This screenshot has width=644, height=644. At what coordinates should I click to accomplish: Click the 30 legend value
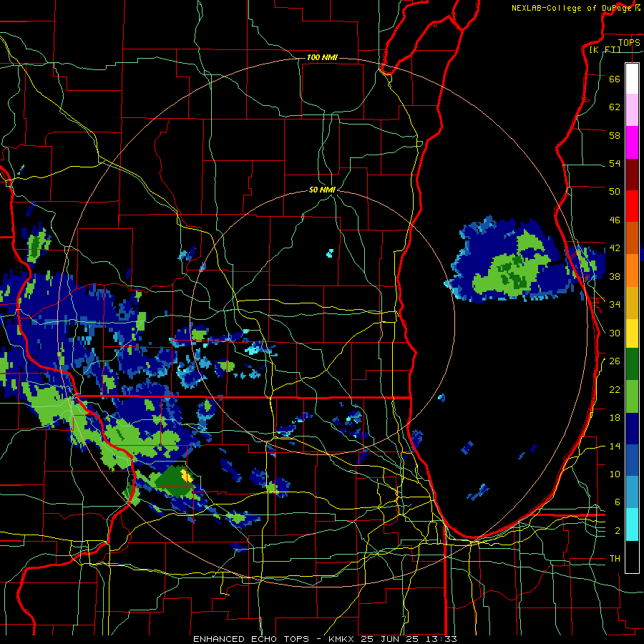pos(615,333)
